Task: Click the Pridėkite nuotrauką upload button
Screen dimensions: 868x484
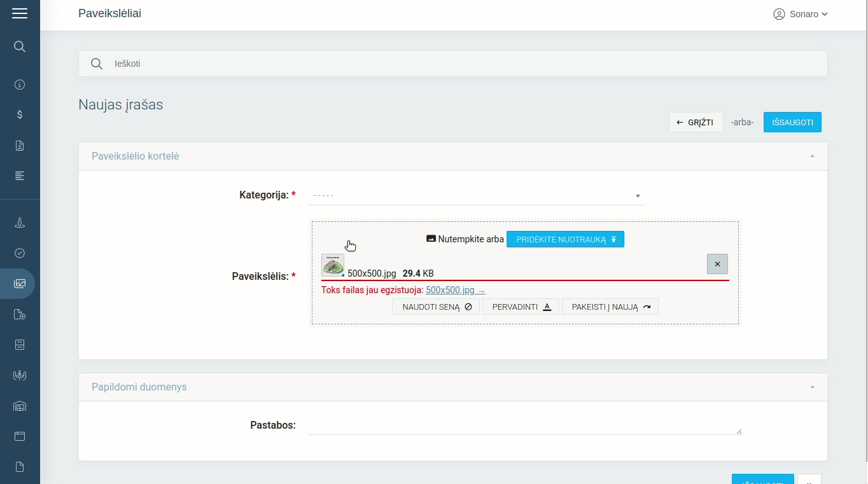Action: (x=565, y=239)
